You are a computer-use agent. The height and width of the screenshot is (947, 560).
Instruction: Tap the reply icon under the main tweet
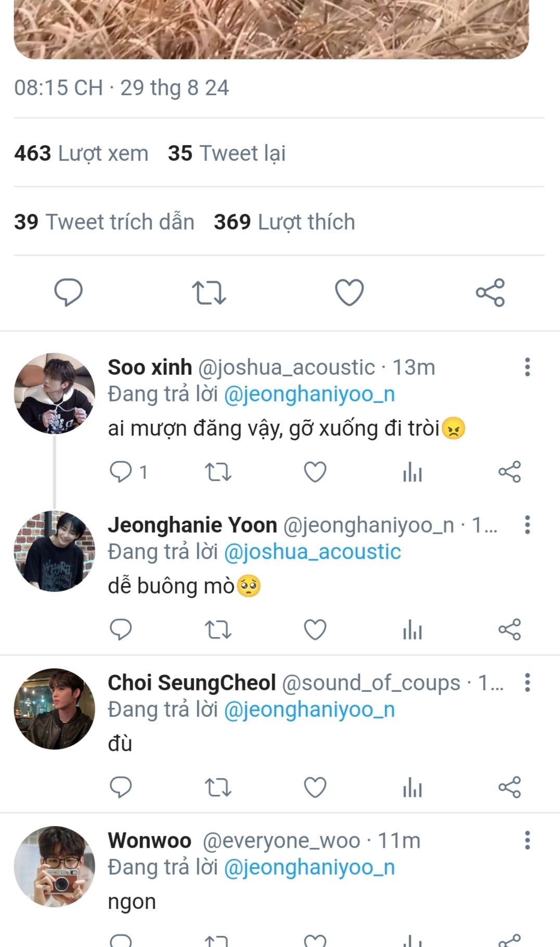pyautogui.click(x=69, y=292)
